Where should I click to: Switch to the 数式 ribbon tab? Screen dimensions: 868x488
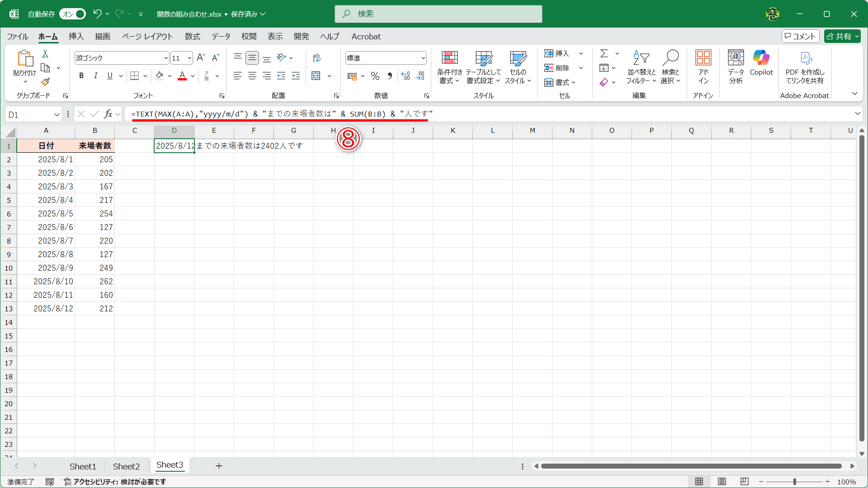192,36
